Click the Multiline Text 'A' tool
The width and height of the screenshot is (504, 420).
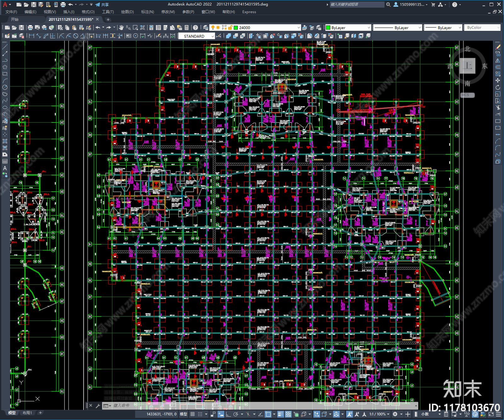pyautogui.click(x=5, y=168)
